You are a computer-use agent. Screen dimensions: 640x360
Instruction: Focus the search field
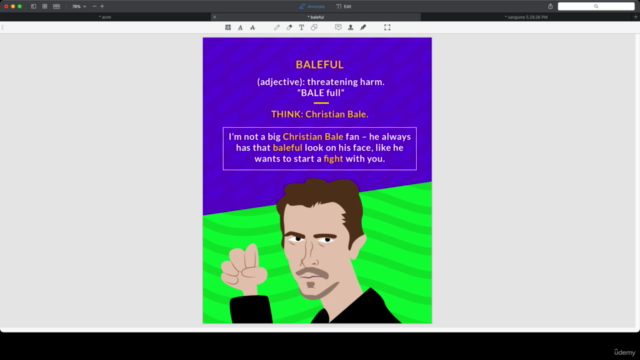(x=596, y=6)
